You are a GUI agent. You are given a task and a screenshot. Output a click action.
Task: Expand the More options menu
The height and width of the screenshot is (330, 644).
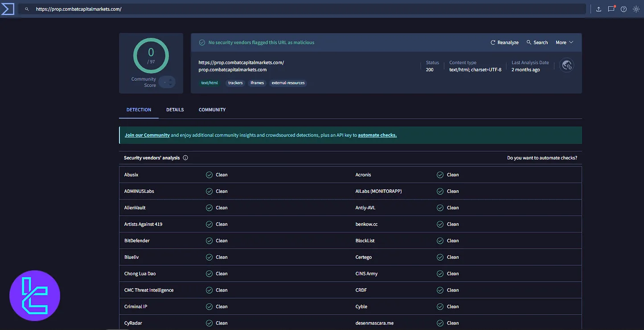click(564, 42)
